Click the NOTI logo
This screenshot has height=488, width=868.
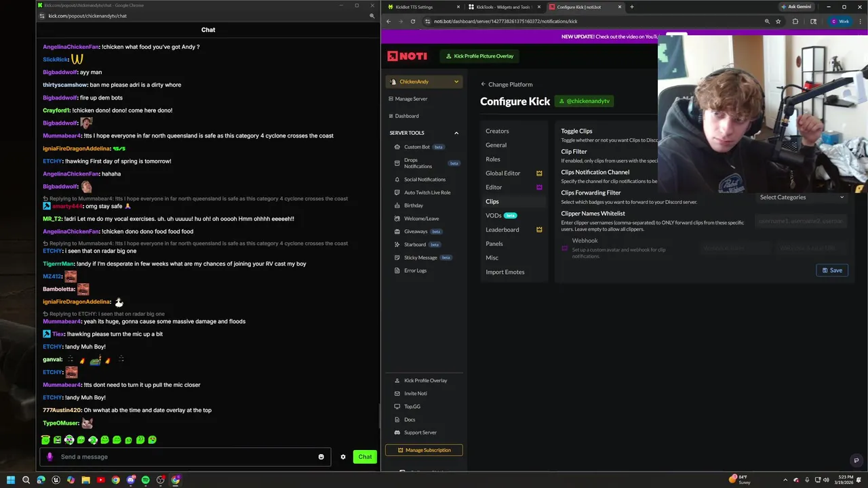point(407,56)
